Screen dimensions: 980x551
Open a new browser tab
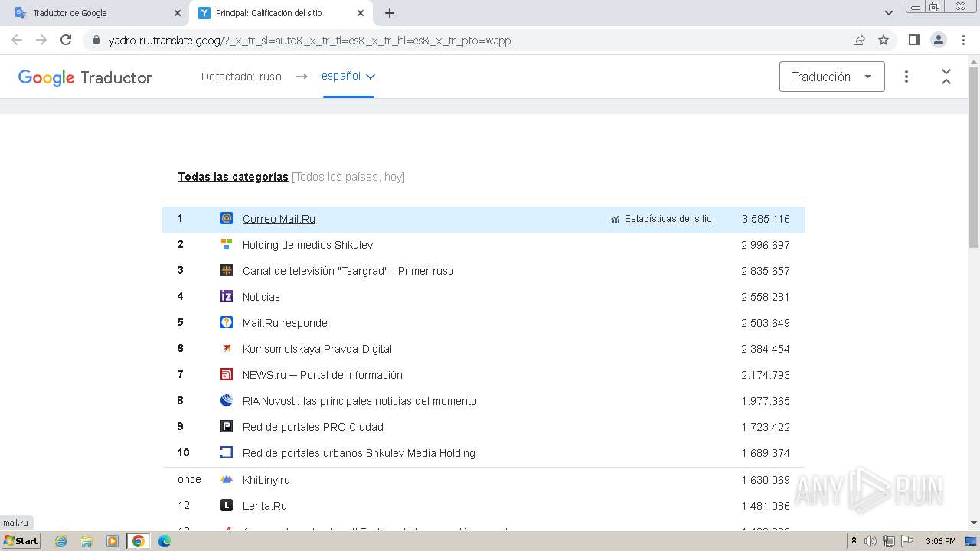390,13
